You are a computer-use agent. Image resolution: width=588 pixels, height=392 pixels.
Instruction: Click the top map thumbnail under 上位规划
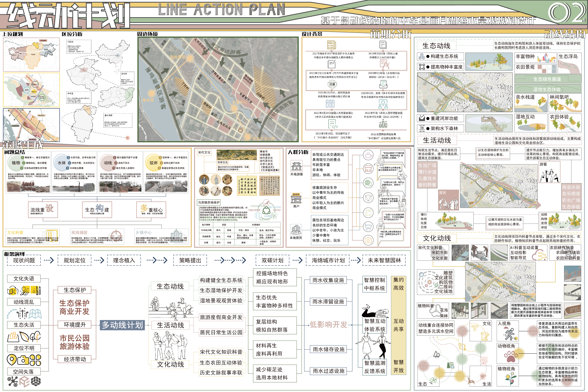(x=32, y=55)
